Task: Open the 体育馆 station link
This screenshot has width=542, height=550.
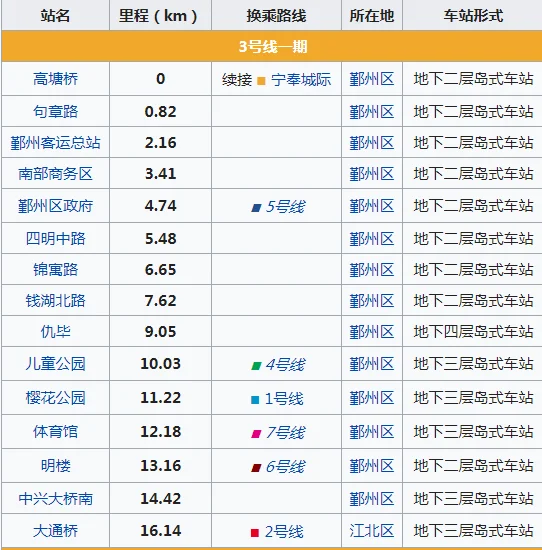Action: (x=55, y=431)
